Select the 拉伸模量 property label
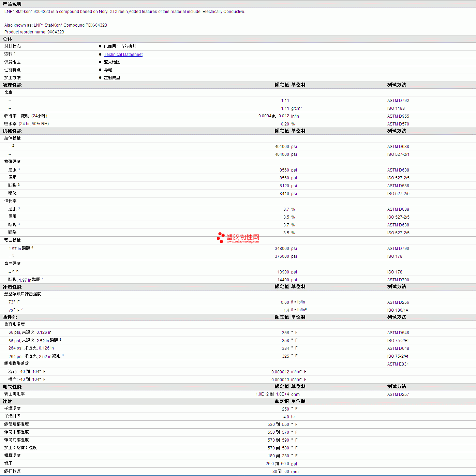Viewport: 476px width, 476px height. coord(12,138)
